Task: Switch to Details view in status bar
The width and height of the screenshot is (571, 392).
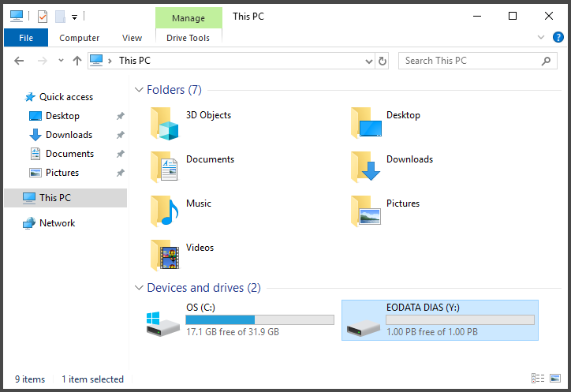Action: click(538, 379)
